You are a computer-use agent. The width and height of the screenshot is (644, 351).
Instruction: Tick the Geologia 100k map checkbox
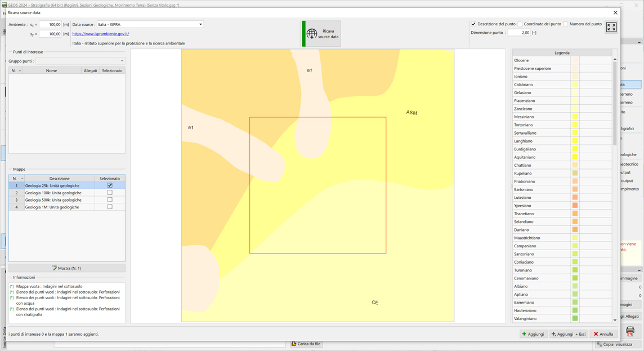[x=110, y=193]
